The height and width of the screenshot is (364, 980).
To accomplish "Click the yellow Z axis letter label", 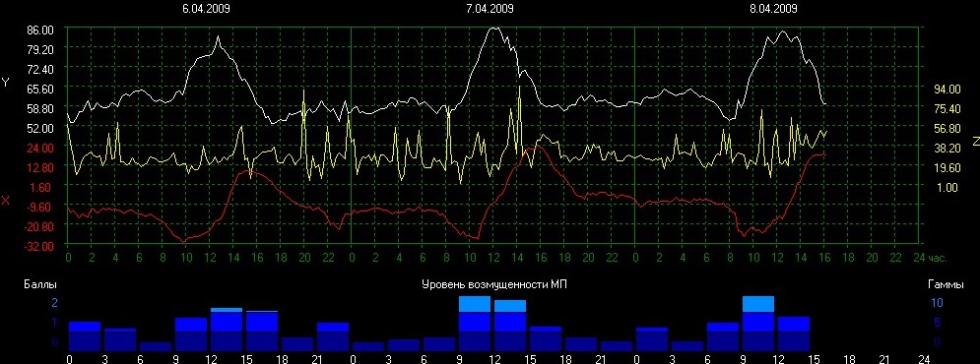I will (x=975, y=143).
